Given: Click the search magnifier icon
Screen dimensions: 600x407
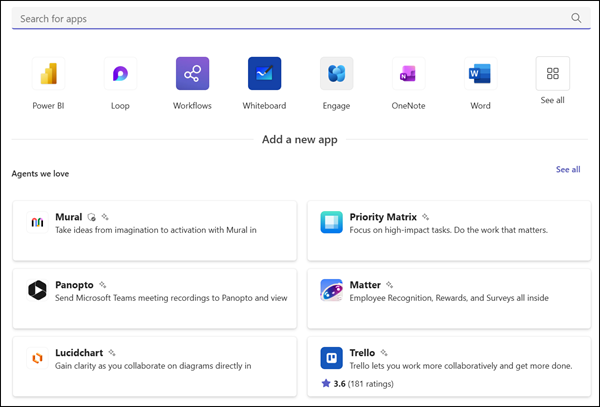Looking at the screenshot, I should coord(576,18).
